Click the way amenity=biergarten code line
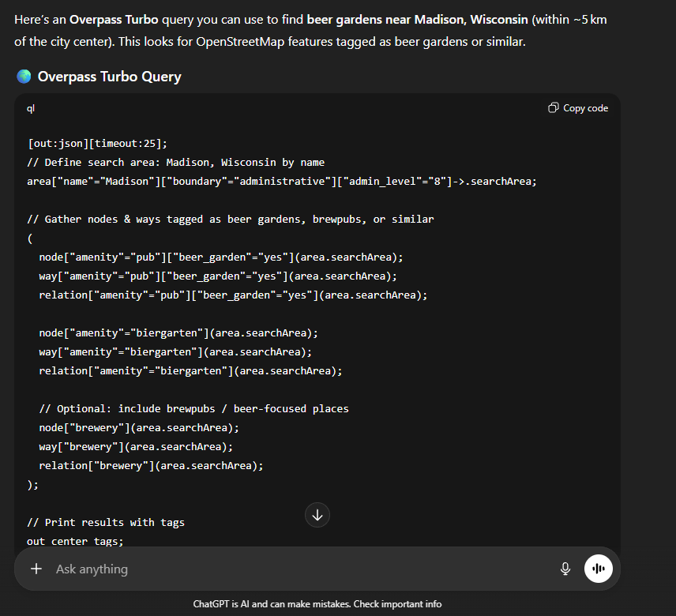Image resolution: width=676 pixels, height=616 pixels. click(x=175, y=351)
